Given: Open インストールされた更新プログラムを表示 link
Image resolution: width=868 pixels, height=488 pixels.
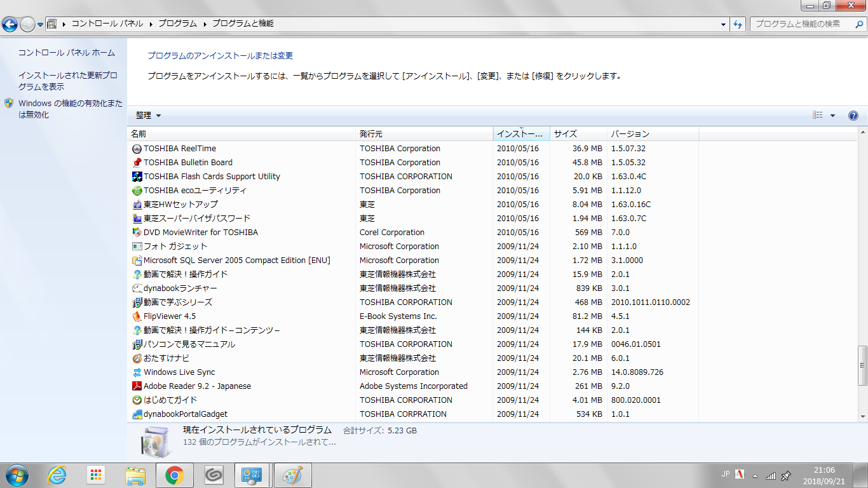Looking at the screenshot, I should click(x=68, y=81).
